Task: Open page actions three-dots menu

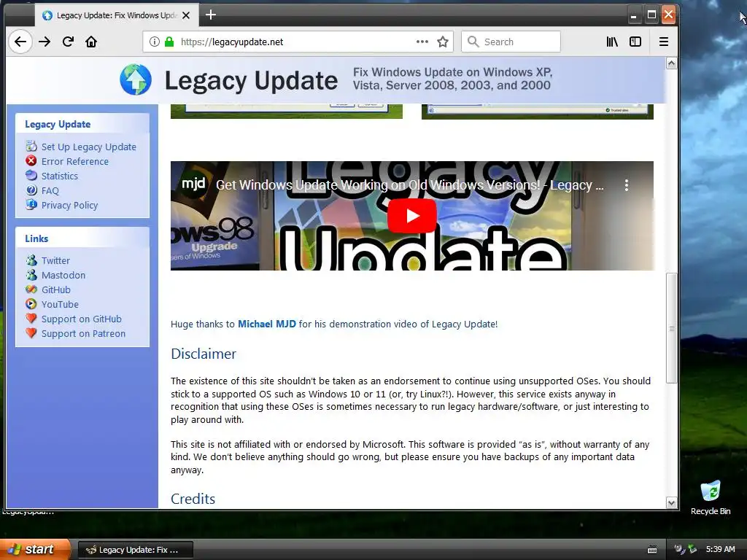Action: click(x=422, y=42)
